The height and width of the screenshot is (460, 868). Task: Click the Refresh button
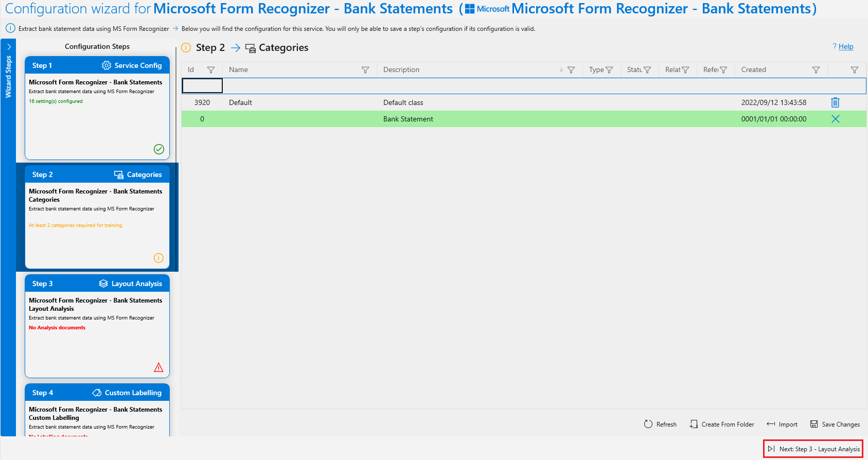[660, 424]
